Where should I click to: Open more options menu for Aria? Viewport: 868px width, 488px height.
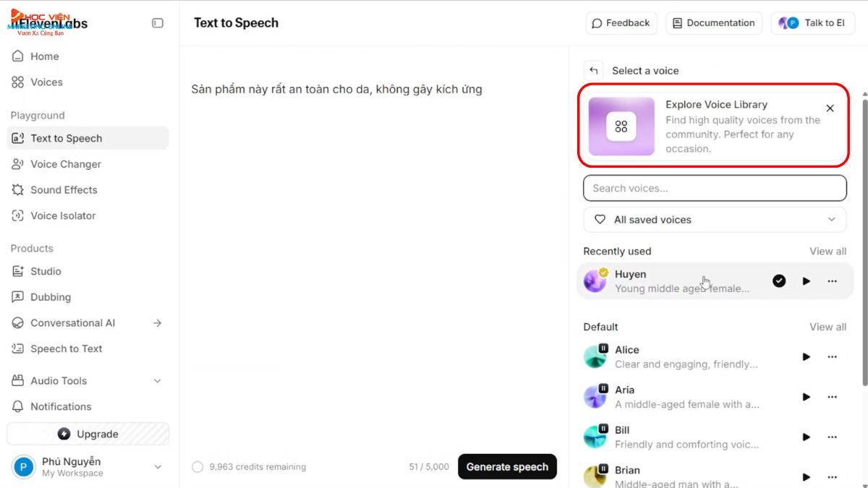pos(832,397)
